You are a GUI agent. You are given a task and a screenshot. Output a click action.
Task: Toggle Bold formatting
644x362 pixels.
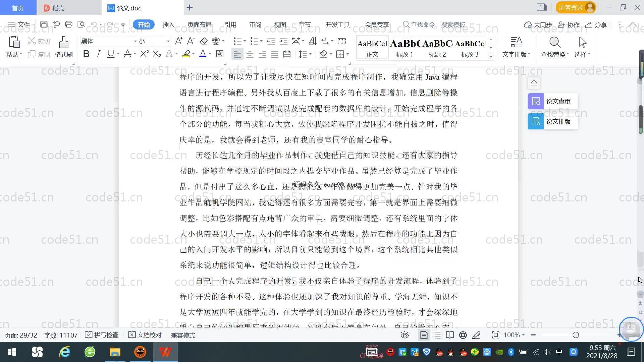pos(86,54)
